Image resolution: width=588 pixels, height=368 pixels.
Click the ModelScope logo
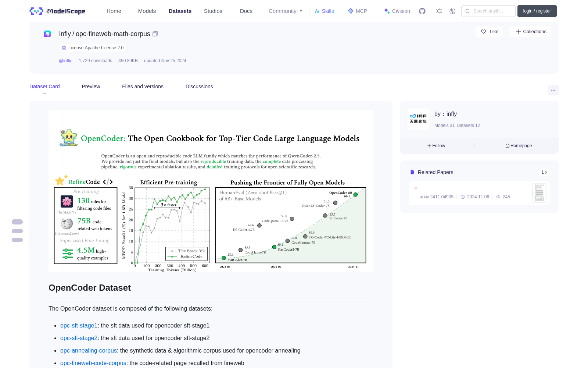(58, 11)
